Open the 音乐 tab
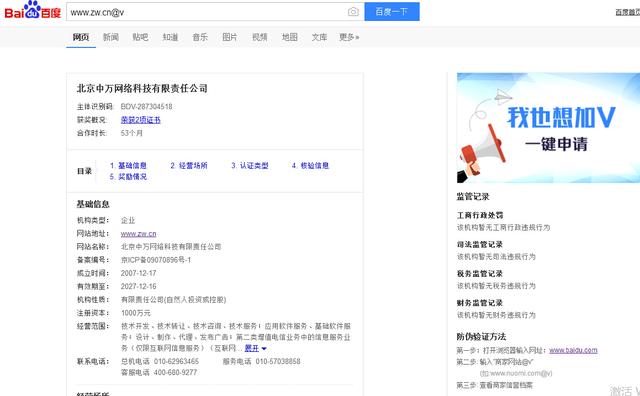The height and width of the screenshot is (396, 640). tap(200, 37)
